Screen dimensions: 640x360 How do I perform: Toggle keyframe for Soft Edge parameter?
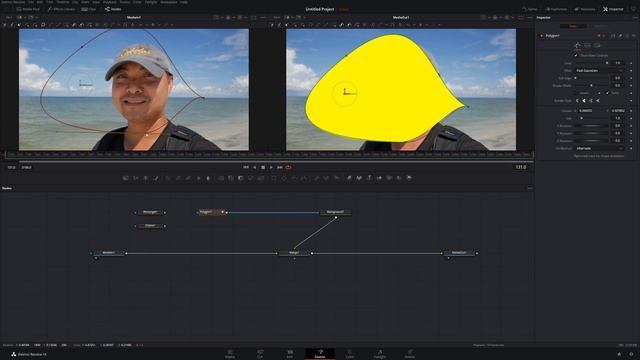coord(631,78)
